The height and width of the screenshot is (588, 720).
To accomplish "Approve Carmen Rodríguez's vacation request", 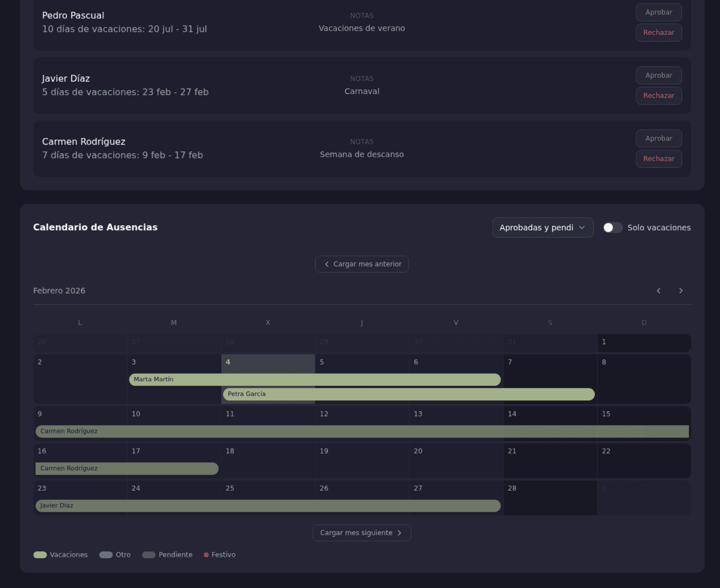I will [658, 138].
